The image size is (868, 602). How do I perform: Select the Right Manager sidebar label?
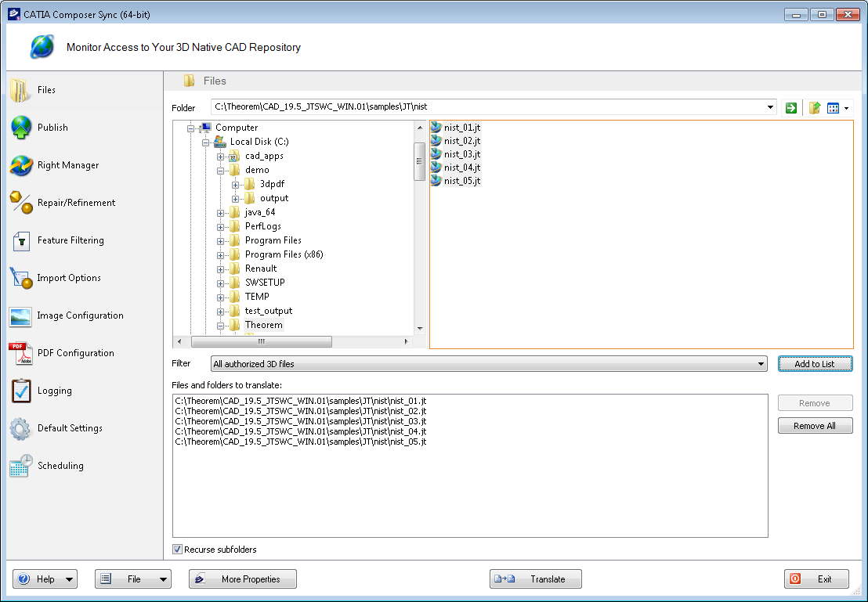coord(68,165)
